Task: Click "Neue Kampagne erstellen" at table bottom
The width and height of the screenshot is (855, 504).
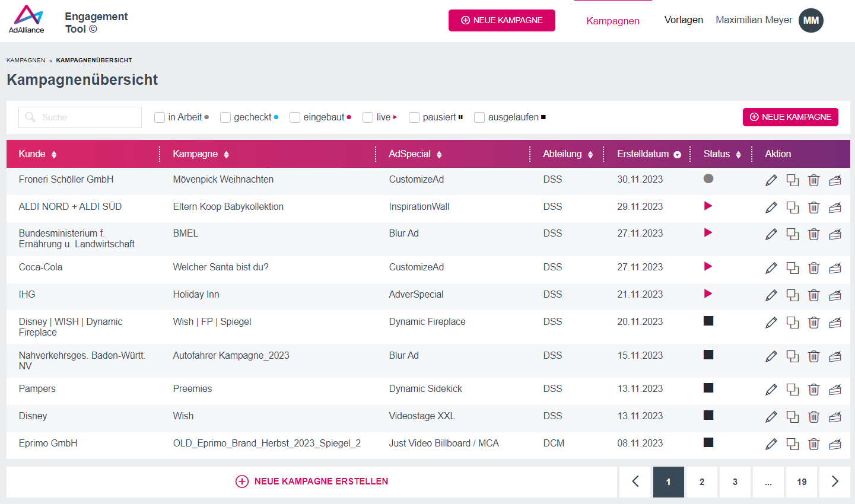Action: point(312,481)
